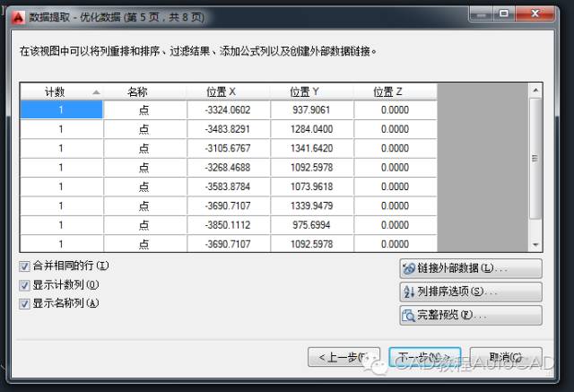Click cell value -3324.0602
This screenshot has width=574, height=392.
pos(228,109)
